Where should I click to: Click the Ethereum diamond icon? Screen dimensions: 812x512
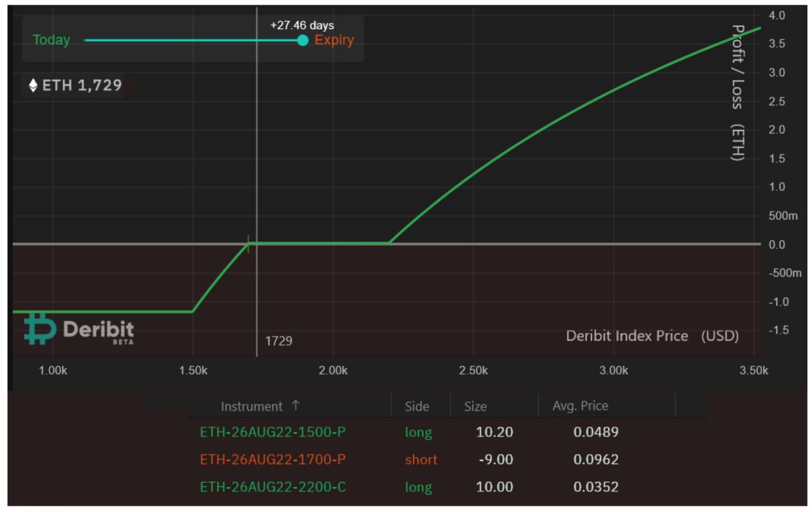(x=33, y=86)
